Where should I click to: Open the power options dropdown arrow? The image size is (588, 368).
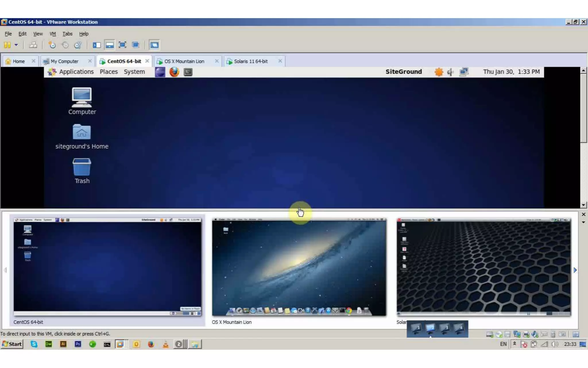[16, 45]
